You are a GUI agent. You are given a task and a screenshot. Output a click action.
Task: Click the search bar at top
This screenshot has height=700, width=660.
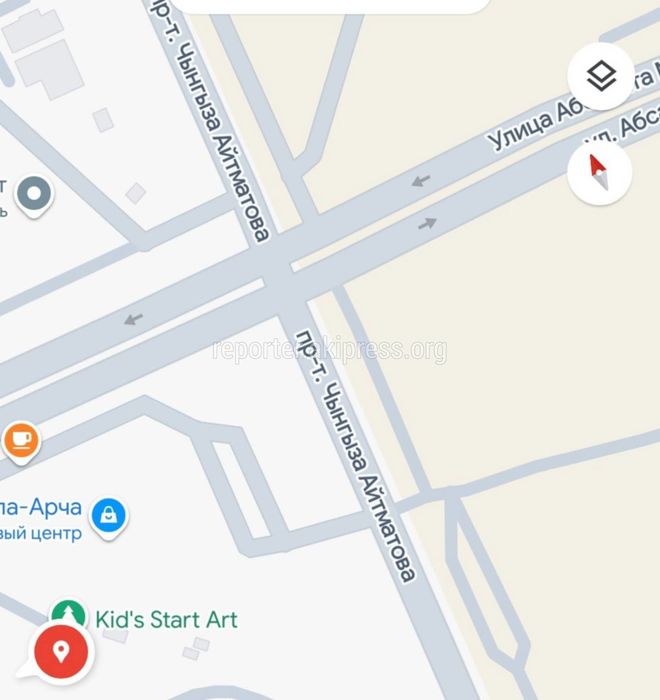[x=332, y=5]
